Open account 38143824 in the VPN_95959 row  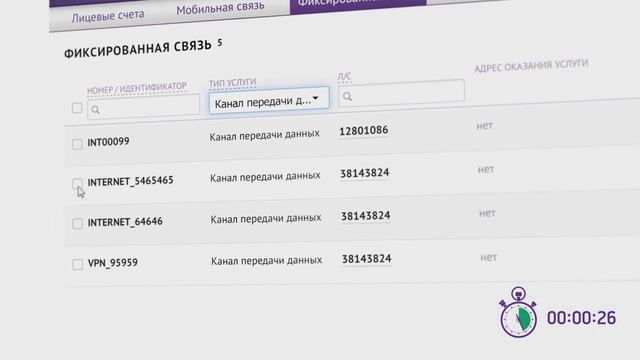[367, 259]
